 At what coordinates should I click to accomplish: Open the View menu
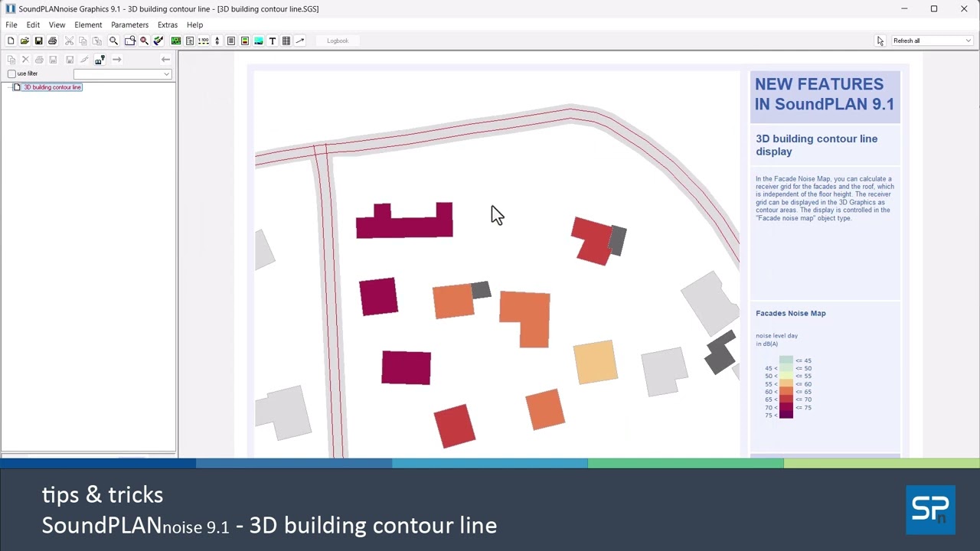pos(57,24)
